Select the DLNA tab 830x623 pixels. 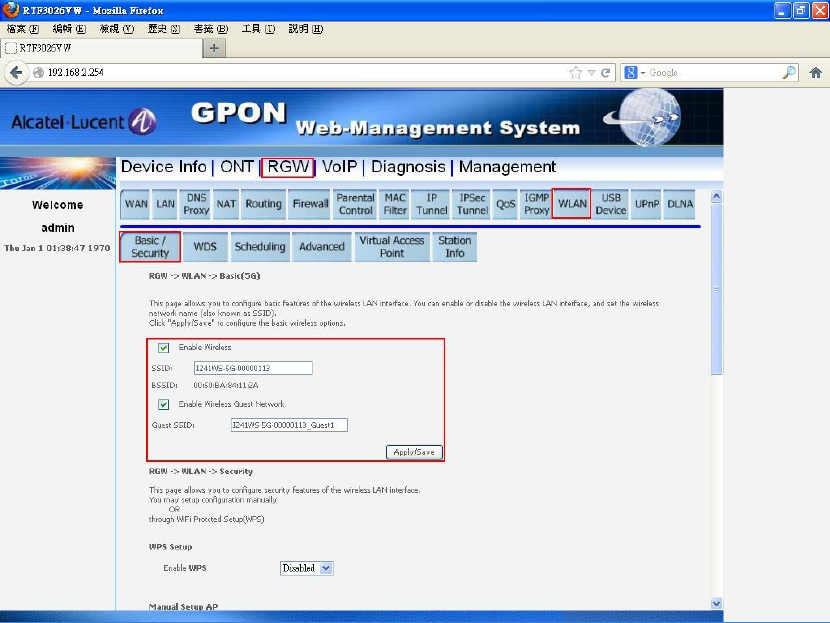(x=680, y=204)
